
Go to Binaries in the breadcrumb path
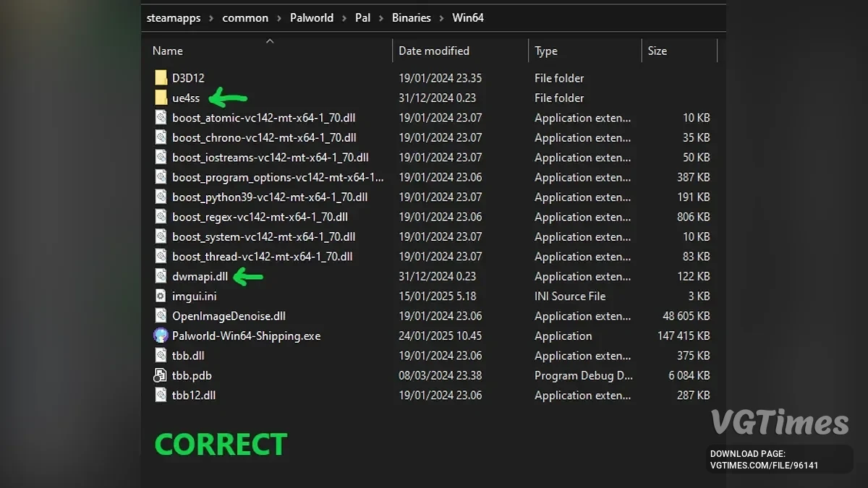click(412, 18)
